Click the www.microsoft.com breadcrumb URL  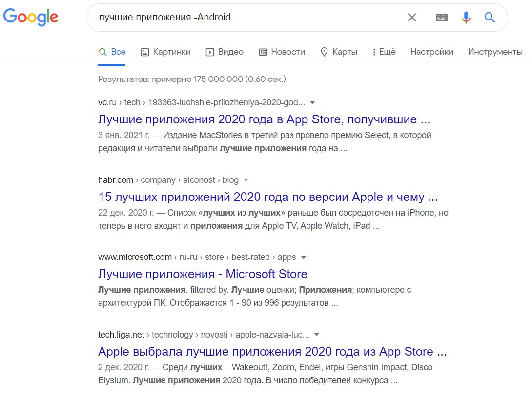[197, 258]
